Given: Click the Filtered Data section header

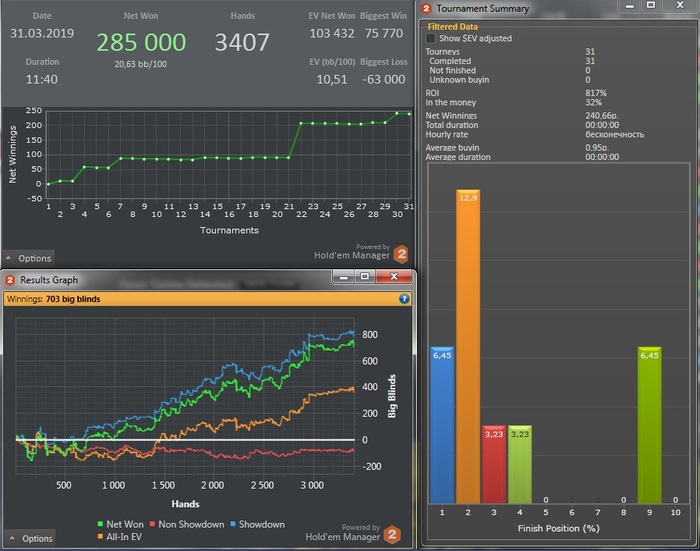Looking at the screenshot, I should coord(452,26).
